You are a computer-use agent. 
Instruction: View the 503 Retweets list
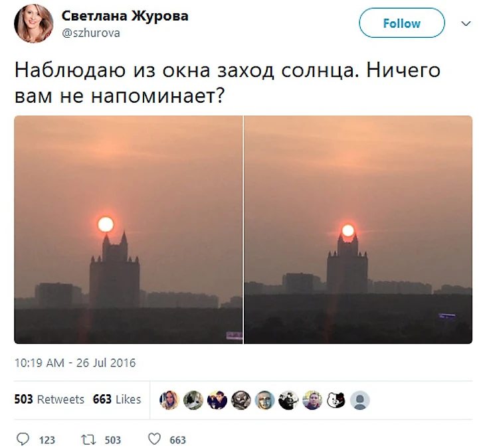[x=49, y=399]
